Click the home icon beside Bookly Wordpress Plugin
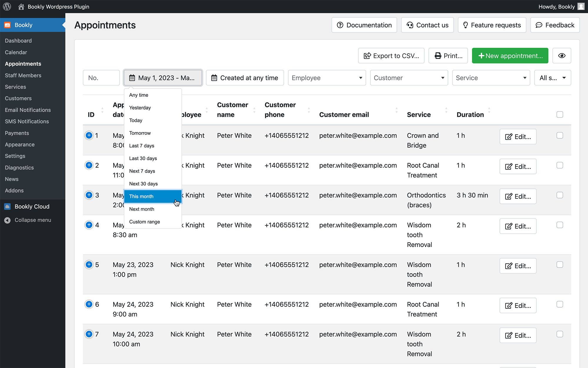The height and width of the screenshot is (368, 588). (21, 6)
